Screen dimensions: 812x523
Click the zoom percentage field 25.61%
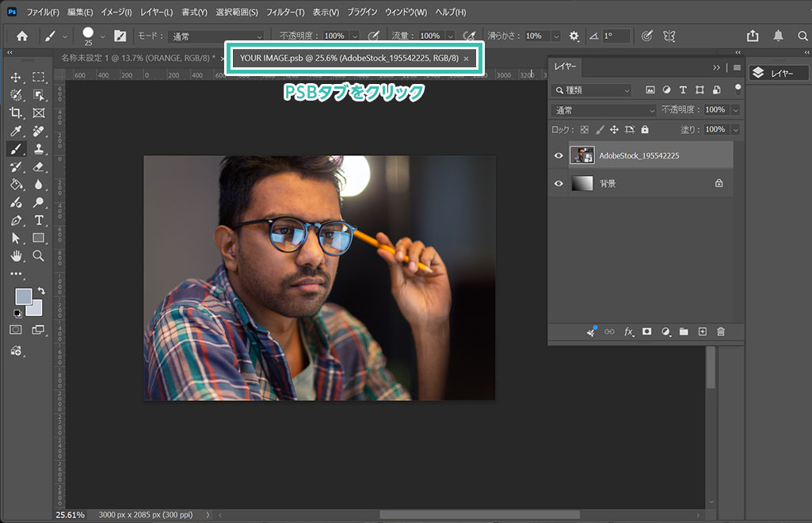click(70, 515)
